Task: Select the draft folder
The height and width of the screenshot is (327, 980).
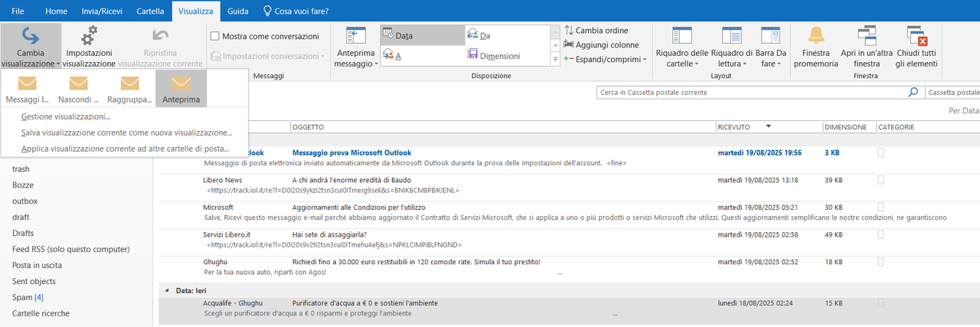Action: (21, 217)
